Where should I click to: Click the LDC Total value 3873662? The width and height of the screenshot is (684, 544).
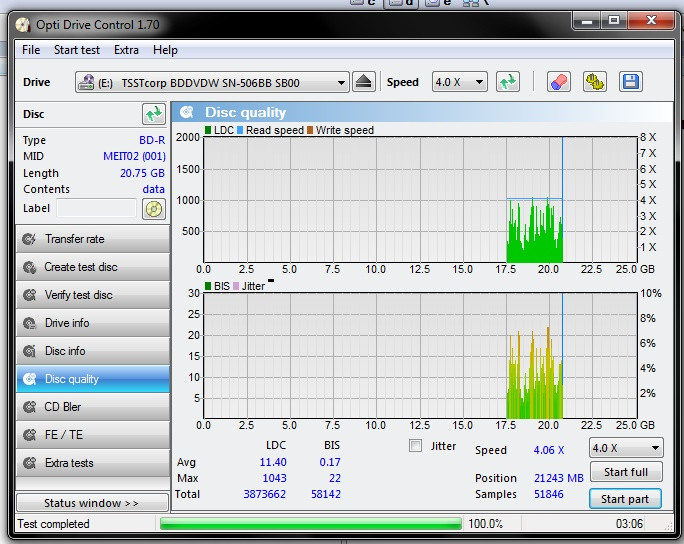[264, 494]
